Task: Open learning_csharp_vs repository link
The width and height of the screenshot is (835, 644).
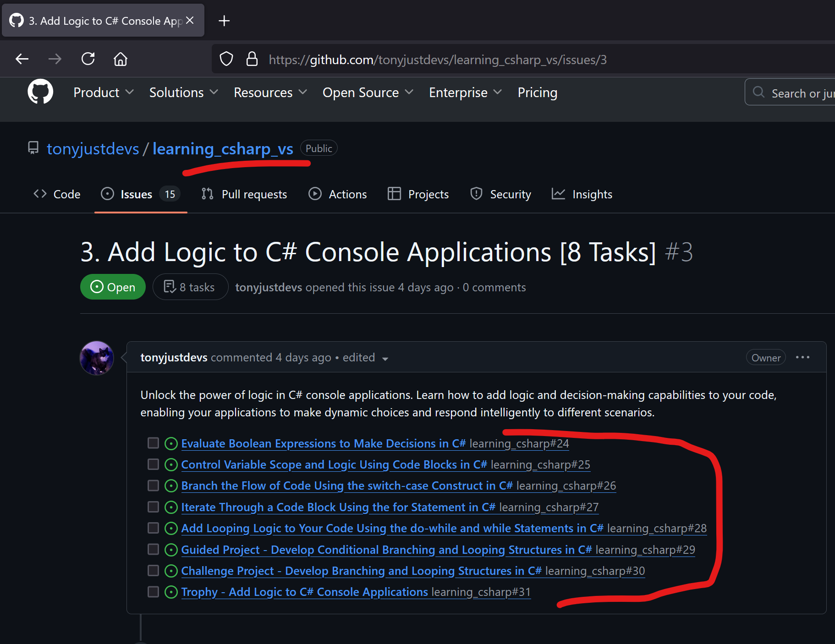Action: coord(223,149)
